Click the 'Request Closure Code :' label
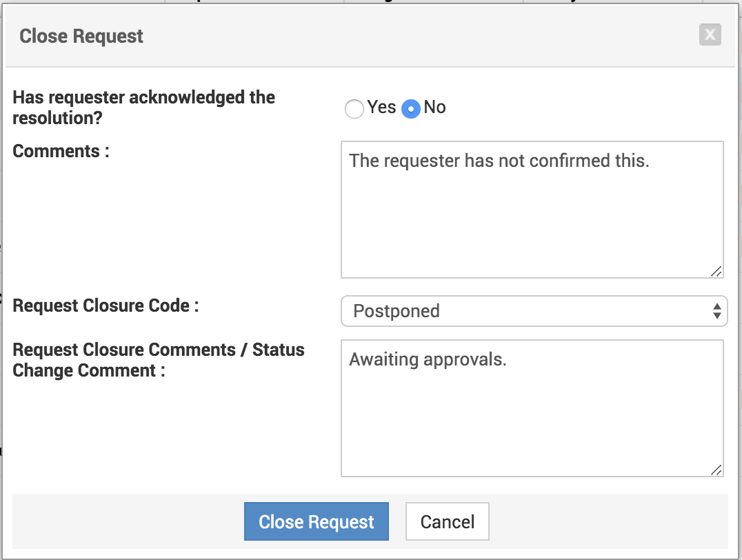This screenshot has width=742, height=560. 106,306
